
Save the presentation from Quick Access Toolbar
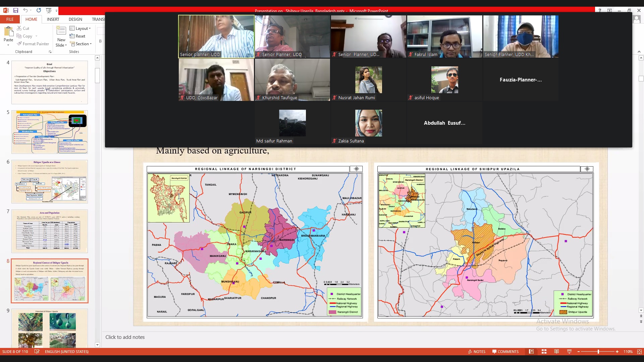15,10
